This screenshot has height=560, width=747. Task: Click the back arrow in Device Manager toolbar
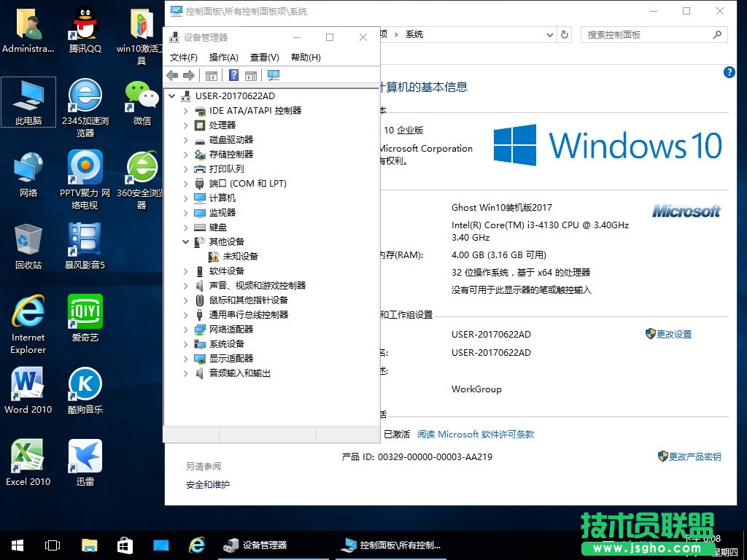coord(172,75)
